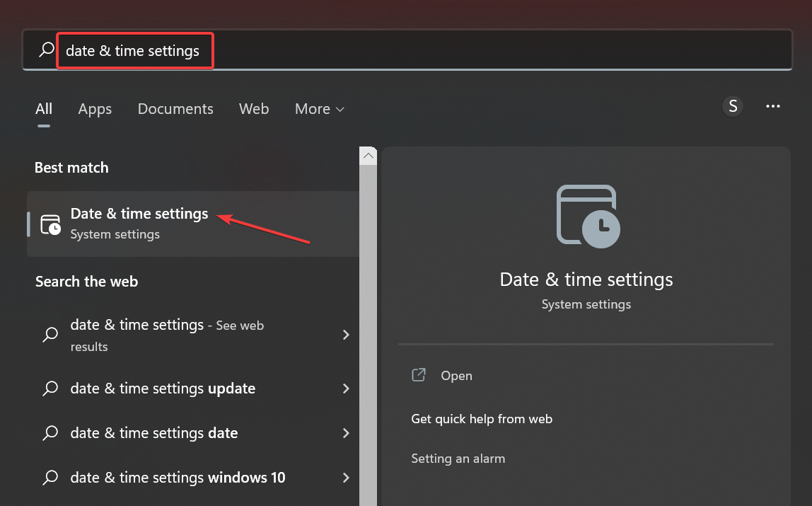This screenshot has width=812, height=506.
Task: Select 'date & time settings windows 10' suggestion
Action: point(193,478)
